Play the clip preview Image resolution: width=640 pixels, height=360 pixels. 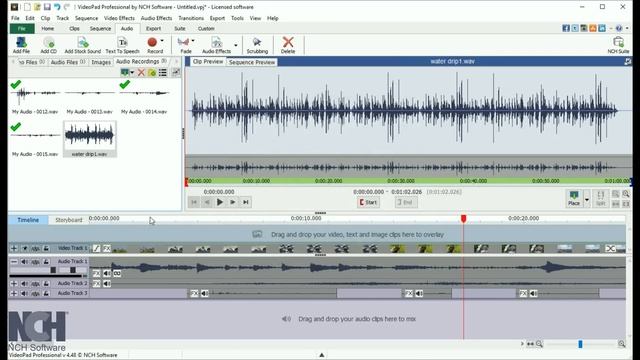[x=220, y=202]
